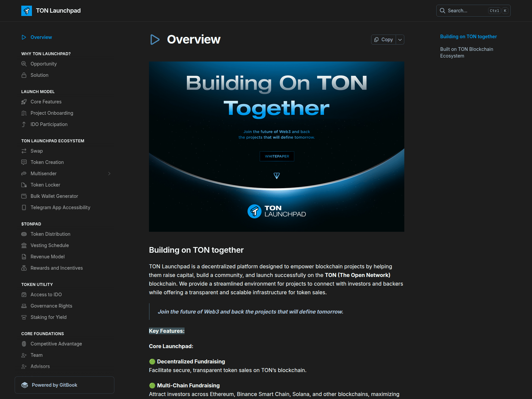Screen dimensions: 532x399
Task: Click the Opportunity magnifier icon
Action: (x=24, y=64)
